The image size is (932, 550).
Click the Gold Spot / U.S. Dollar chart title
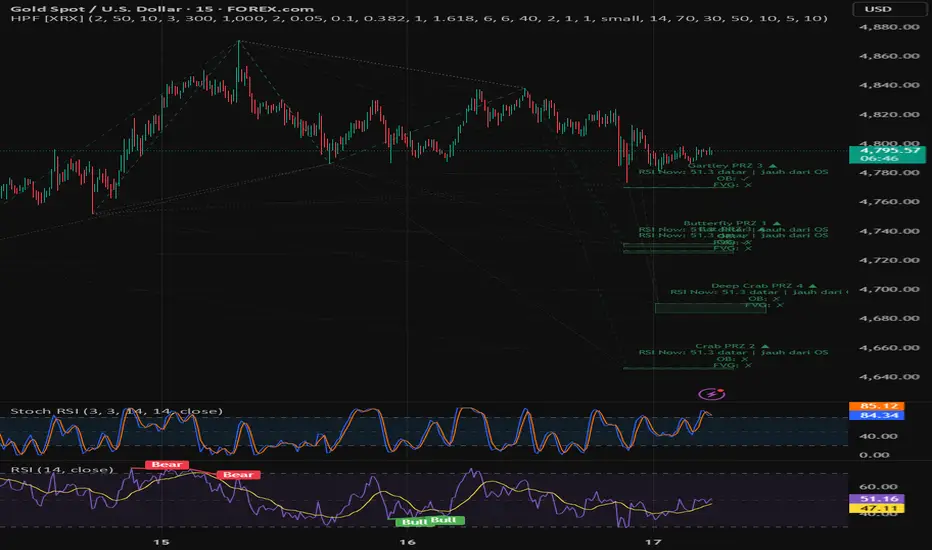click(x=162, y=8)
